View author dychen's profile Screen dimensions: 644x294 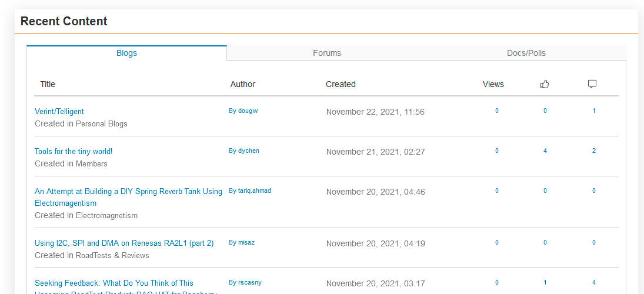tap(248, 151)
